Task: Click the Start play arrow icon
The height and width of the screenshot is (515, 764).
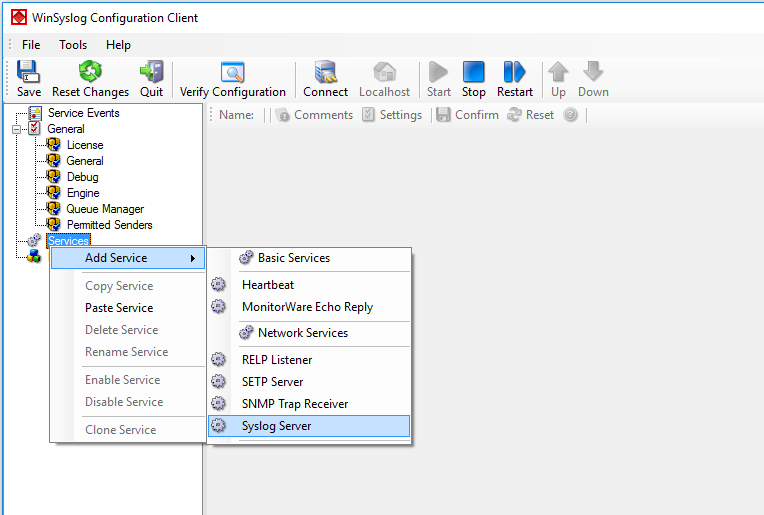Action: pyautogui.click(x=439, y=72)
